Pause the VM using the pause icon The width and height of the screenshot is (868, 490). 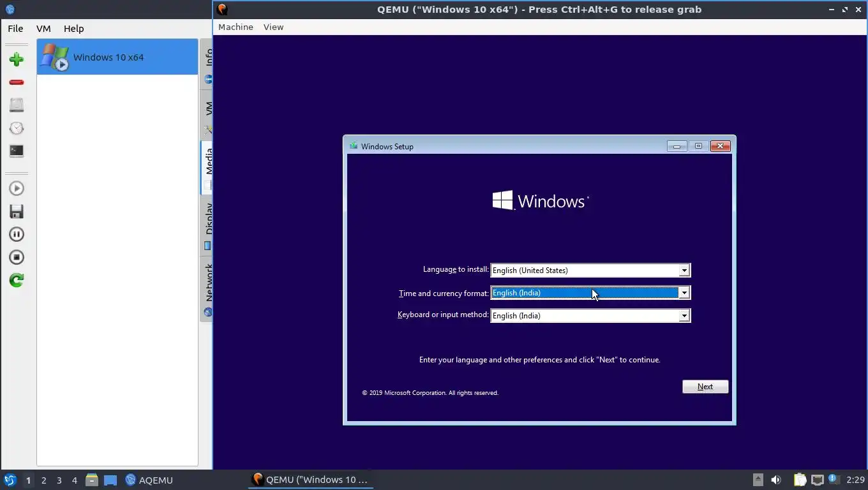coord(17,234)
